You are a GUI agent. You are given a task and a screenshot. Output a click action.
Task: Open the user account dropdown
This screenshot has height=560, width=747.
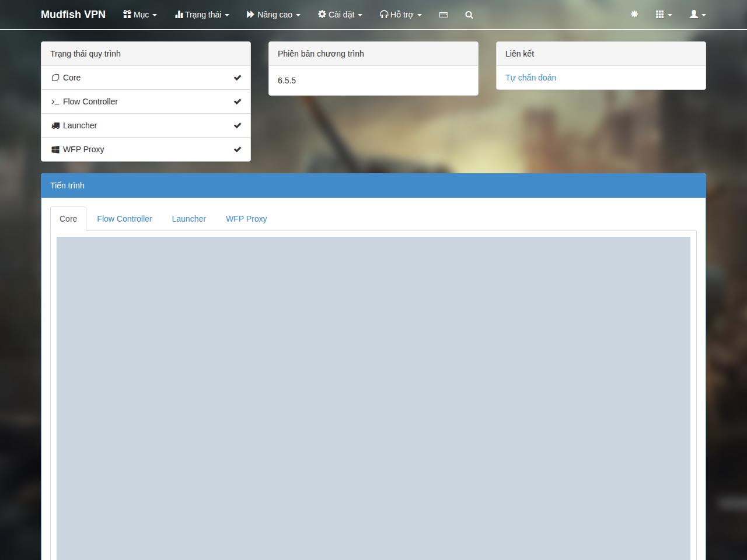tap(698, 15)
